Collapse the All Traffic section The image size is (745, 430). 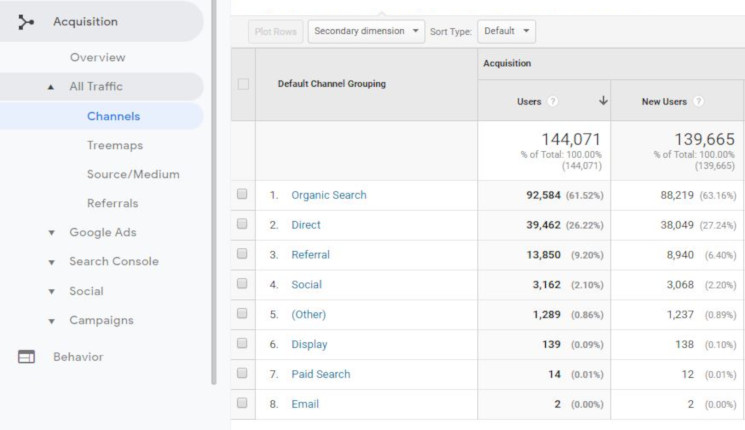pyautogui.click(x=51, y=87)
